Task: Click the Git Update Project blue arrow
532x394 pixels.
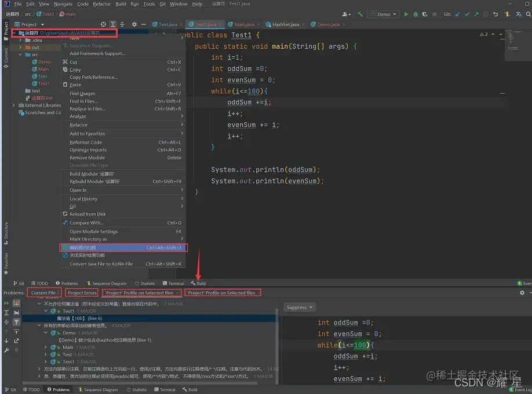Action: pyautogui.click(x=458, y=14)
